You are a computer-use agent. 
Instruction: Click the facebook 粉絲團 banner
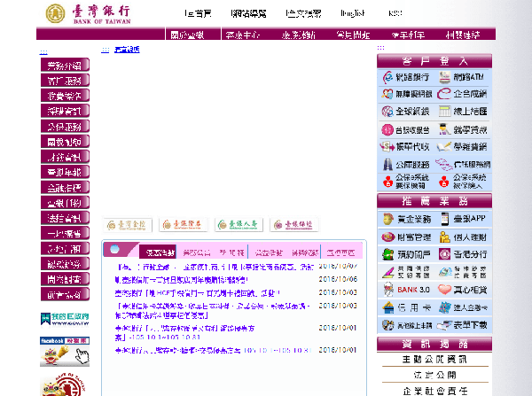[65, 352]
